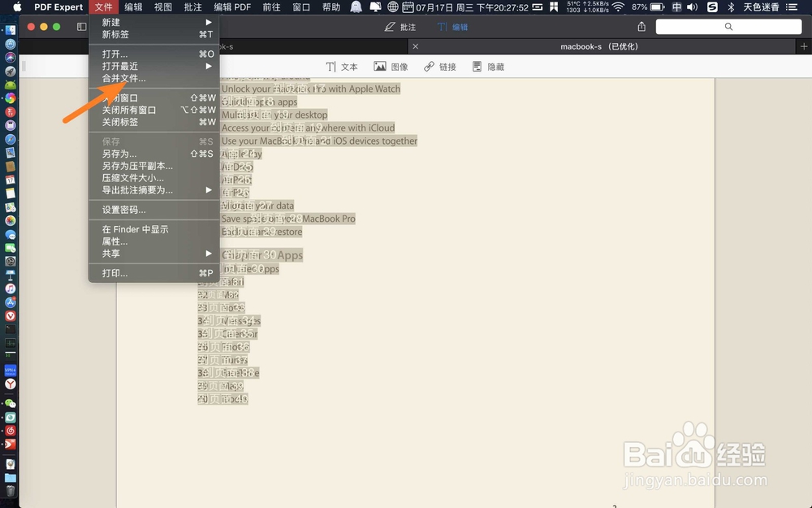Select the 批注 annotate mode button
The width and height of the screenshot is (812, 508).
click(x=400, y=27)
